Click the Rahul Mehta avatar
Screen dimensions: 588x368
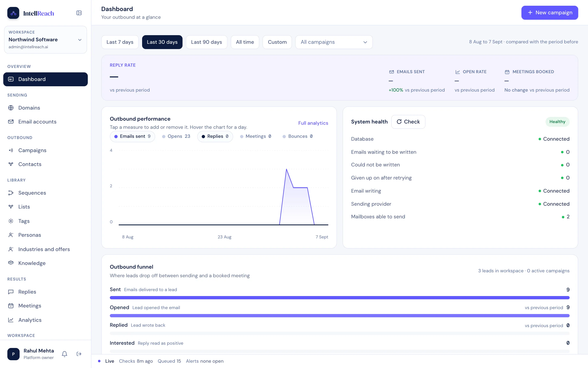click(13, 354)
